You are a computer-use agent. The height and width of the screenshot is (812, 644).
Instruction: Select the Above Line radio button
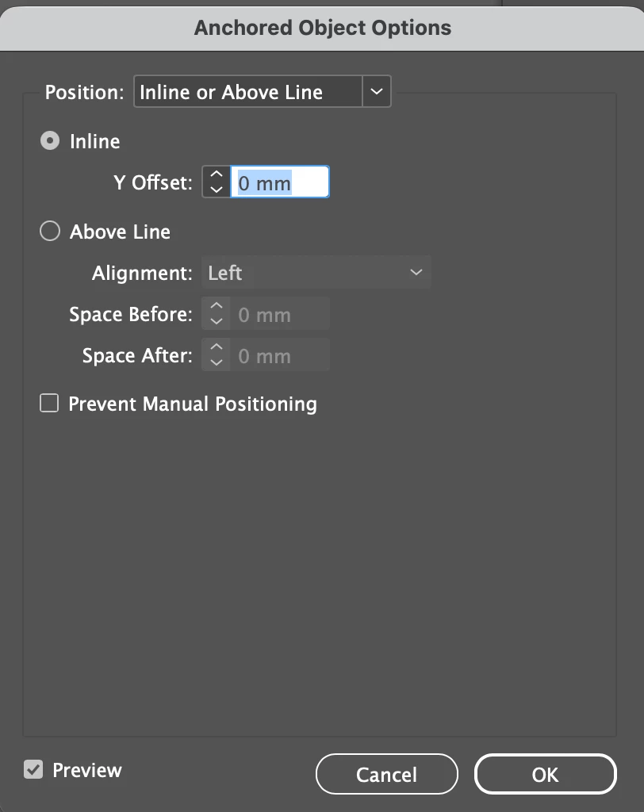(x=50, y=231)
